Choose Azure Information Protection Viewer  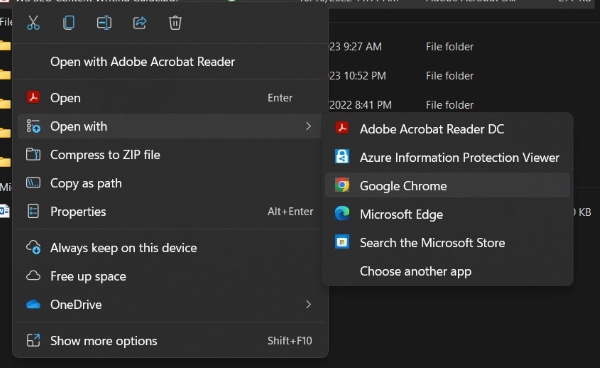tap(447, 158)
